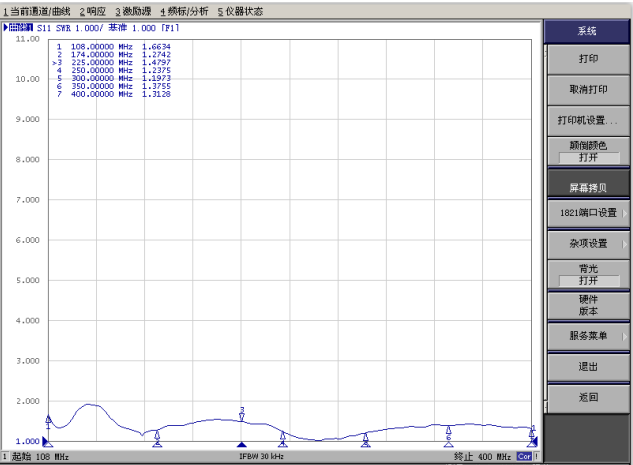The image size is (633, 465).
Task: Select active marker 3 on the trace
Action: pyautogui.click(x=241, y=413)
